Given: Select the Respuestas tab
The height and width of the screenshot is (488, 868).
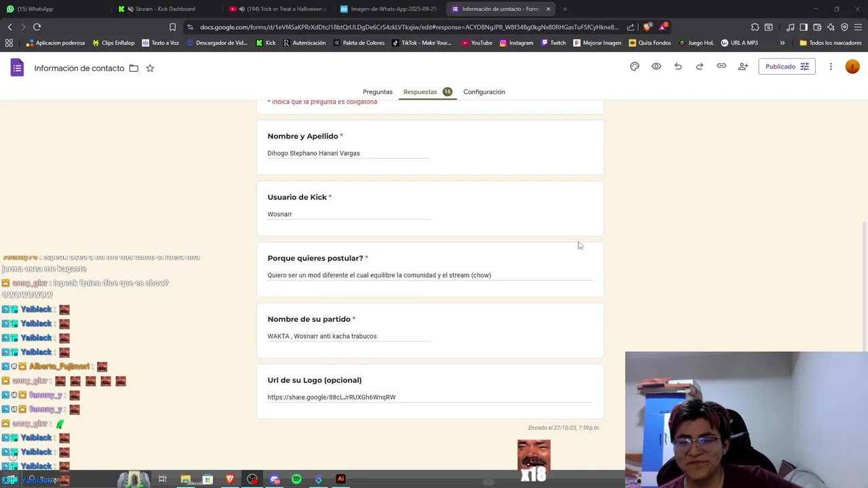Looking at the screenshot, I should tap(427, 91).
